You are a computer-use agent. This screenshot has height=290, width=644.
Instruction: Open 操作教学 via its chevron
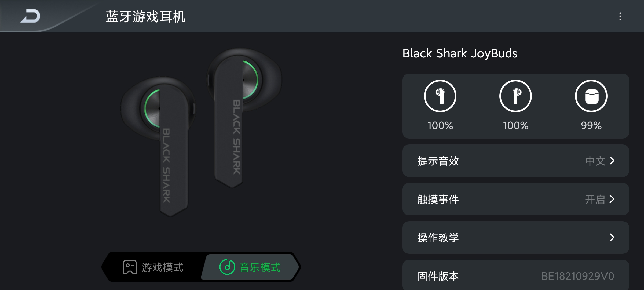coord(612,237)
